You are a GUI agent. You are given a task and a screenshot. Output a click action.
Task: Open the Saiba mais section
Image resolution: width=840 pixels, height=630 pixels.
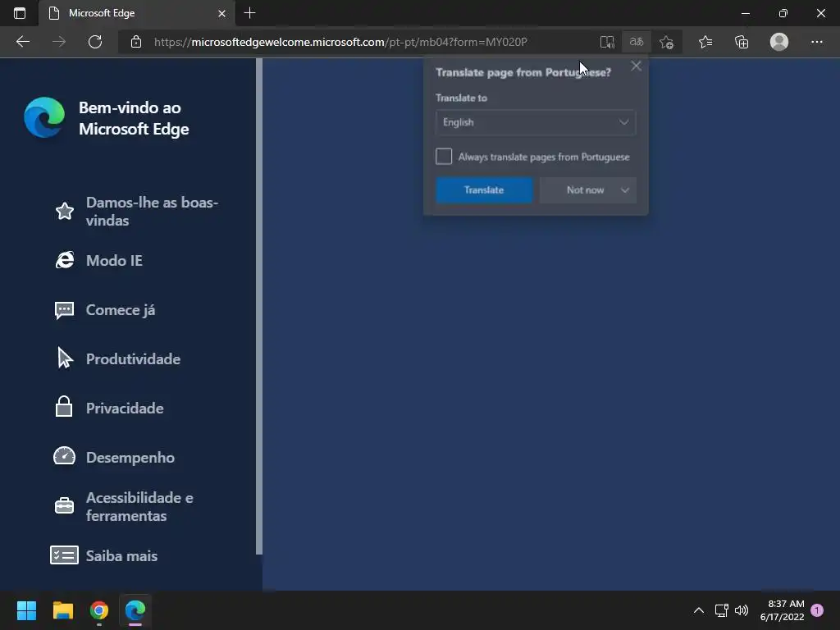[121, 556]
